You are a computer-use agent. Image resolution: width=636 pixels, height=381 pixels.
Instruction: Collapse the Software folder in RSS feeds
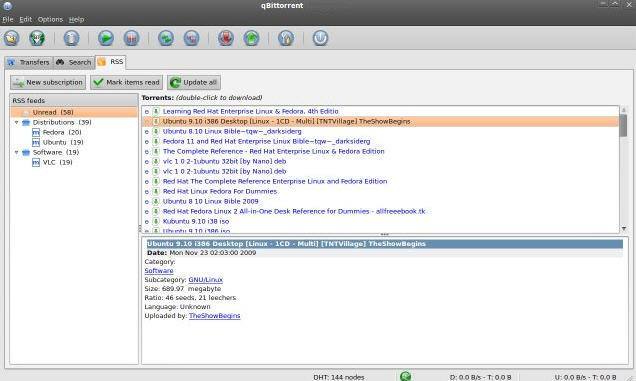17,152
